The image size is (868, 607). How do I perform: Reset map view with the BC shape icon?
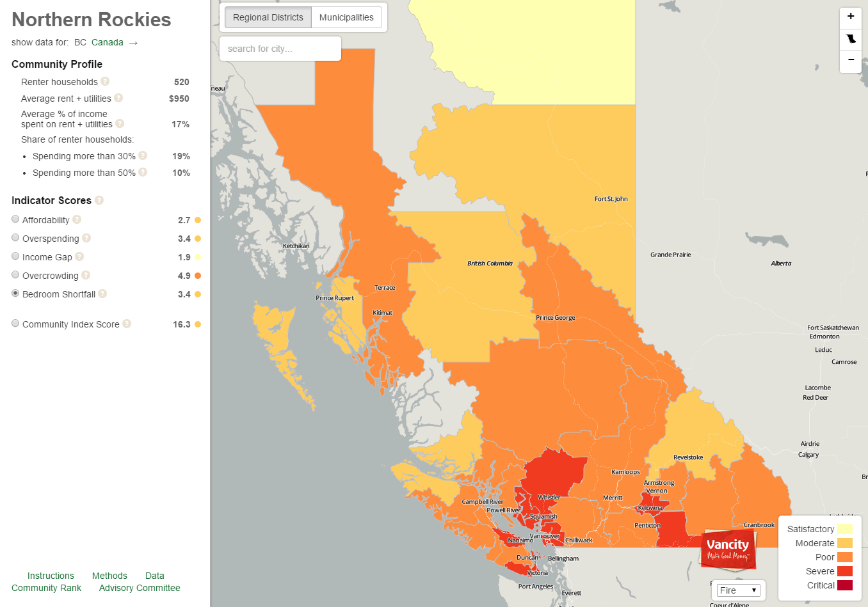850,40
